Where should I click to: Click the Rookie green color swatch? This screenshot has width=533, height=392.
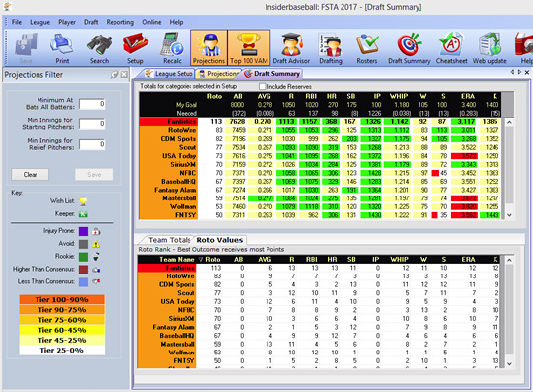83,257
